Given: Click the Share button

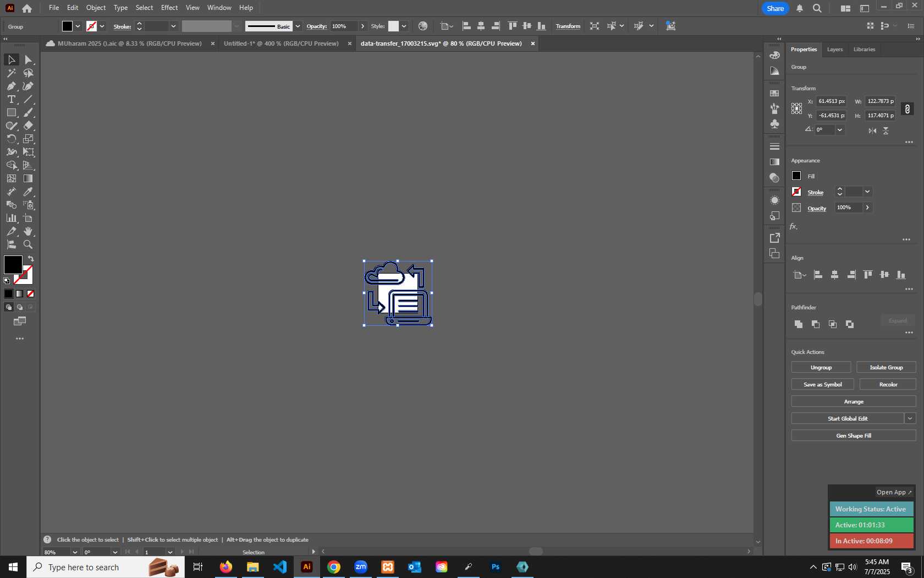Looking at the screenshot, I should 775,8.
